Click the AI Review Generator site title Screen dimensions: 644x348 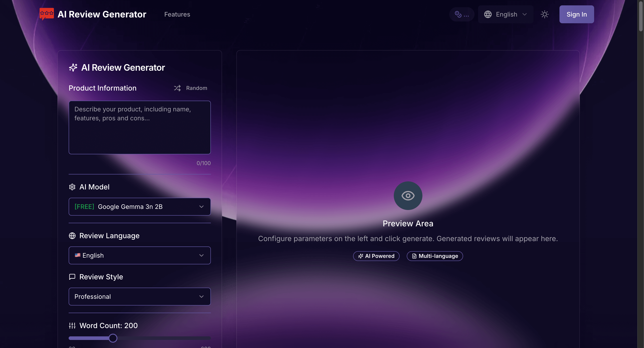point(102,14)
